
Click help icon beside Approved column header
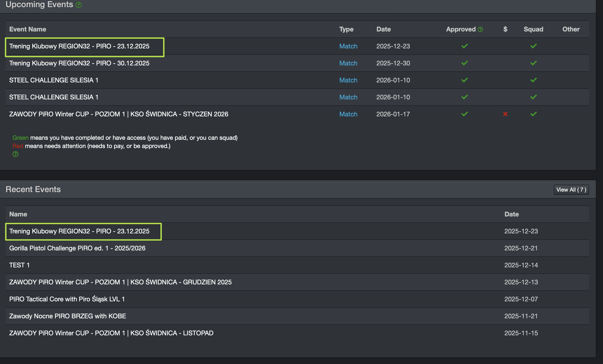pos(480,29)
